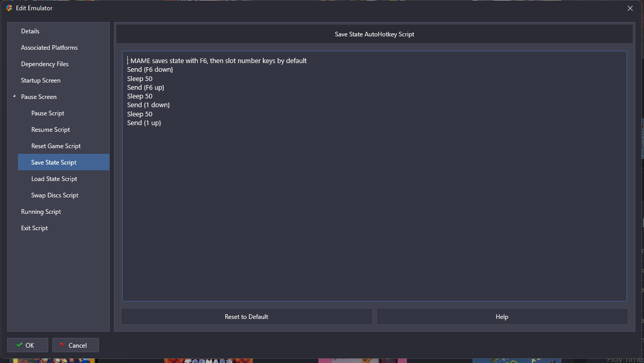This screenshot has width=644, height=363.
Task: Open Help for the AutoHotkey script
Action: [x=502, y=317]
